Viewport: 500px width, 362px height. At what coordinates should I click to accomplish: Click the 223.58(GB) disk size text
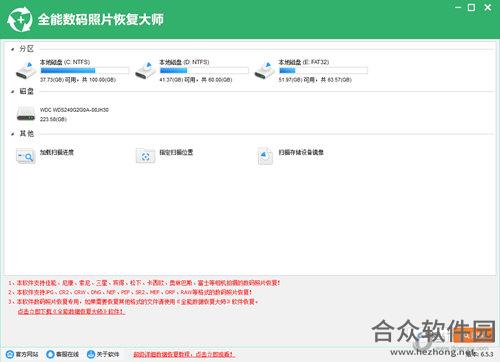pos(53,119)
